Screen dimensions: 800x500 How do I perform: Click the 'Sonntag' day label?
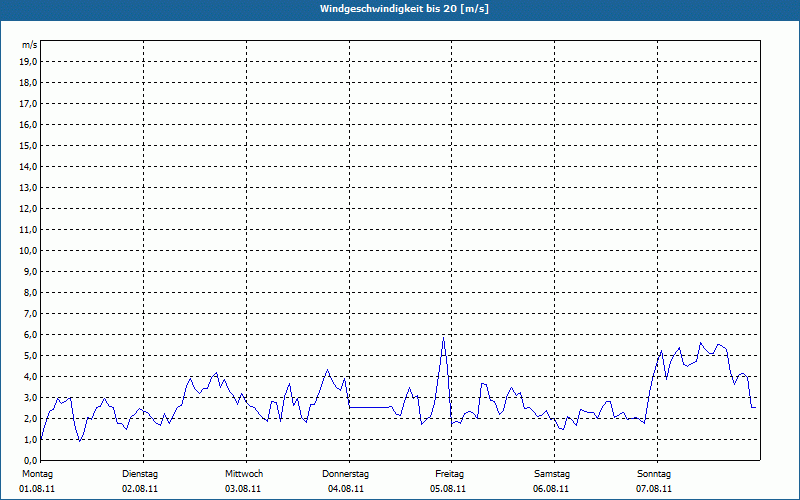point(654,474)
